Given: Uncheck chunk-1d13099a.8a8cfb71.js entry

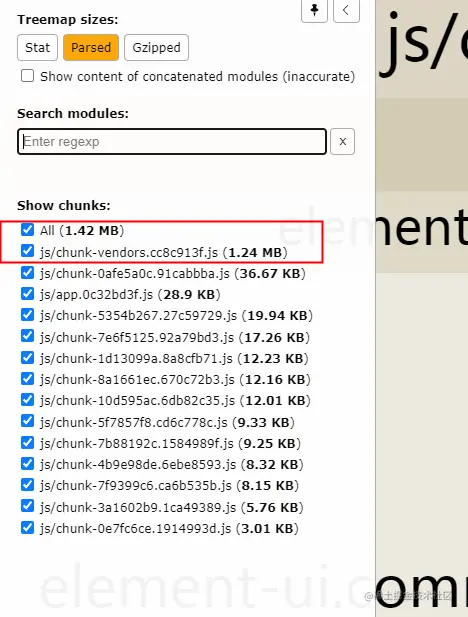Looking at the screenshot, I should pos(27,358).
